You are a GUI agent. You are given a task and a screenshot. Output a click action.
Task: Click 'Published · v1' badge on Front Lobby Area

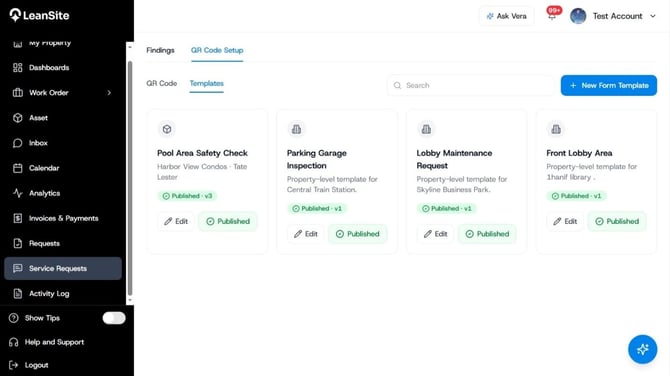pyautogui.click(x=576, y=196)
